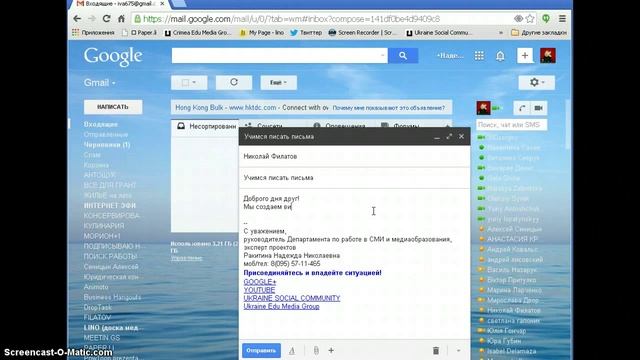Click the plus share button in Google bar
This screenshot has width=640, height=360.
coord(525,56)
